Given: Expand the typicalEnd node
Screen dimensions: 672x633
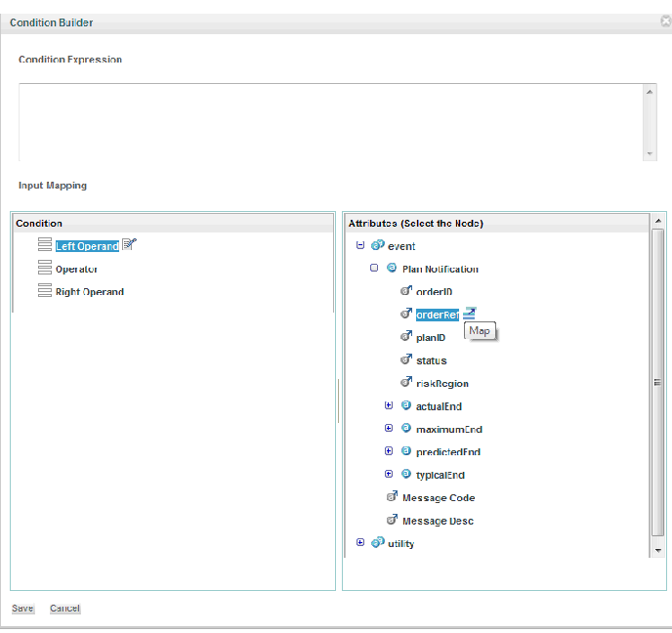Looking at the screenshot, I should [x=389, y=474].
